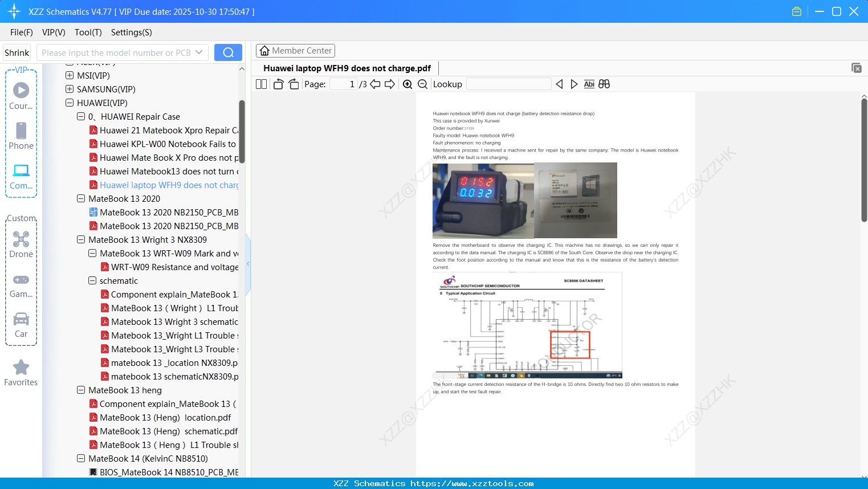868x489 pixels.
Task: Open MateBook 13 (Heng) schematic.pdf
Action: (x=164, y=431)
